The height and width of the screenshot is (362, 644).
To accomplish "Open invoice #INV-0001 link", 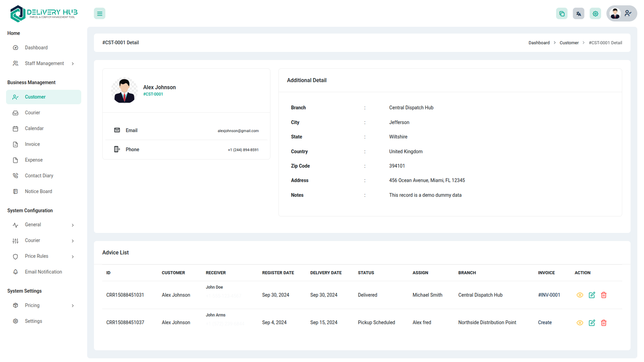I will 549,295.
